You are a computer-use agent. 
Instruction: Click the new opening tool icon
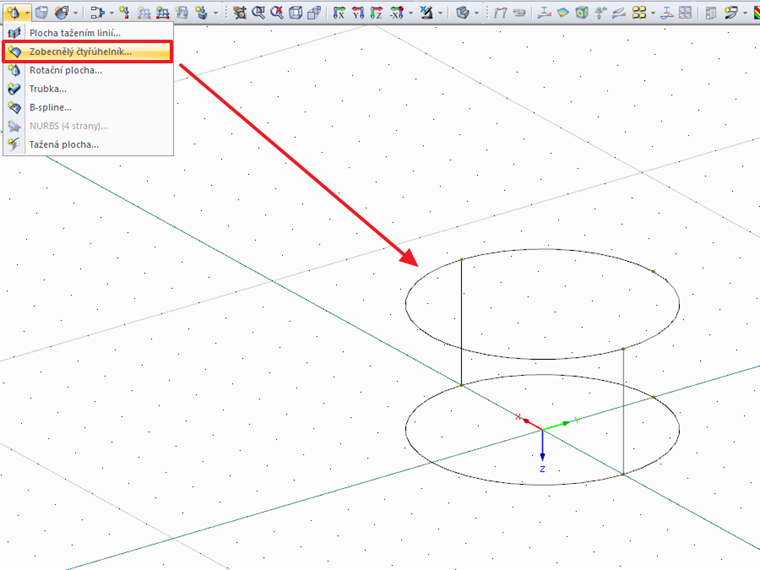[x=62, y=12]
